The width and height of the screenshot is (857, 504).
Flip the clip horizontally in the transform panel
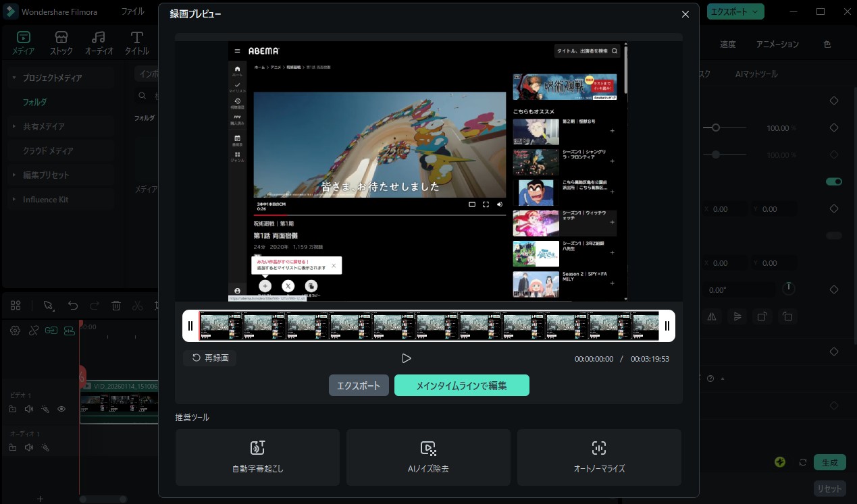712,316
